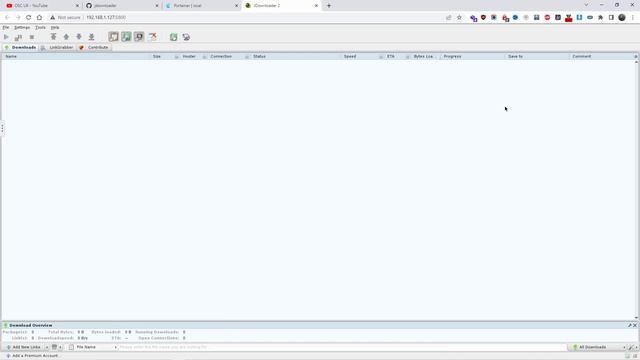Viewport: 640px width, 360px height.
Task: Move selection to top of list
Action: 53,37
